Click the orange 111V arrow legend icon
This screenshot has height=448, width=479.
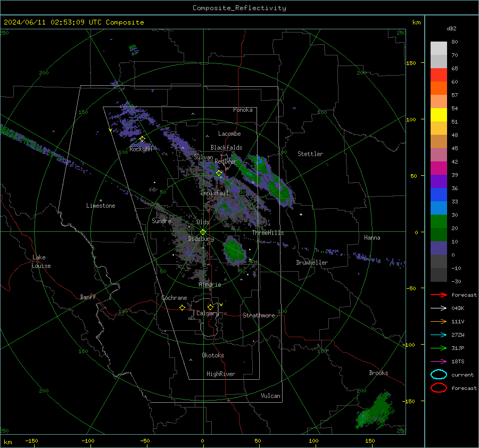(439, 321)
